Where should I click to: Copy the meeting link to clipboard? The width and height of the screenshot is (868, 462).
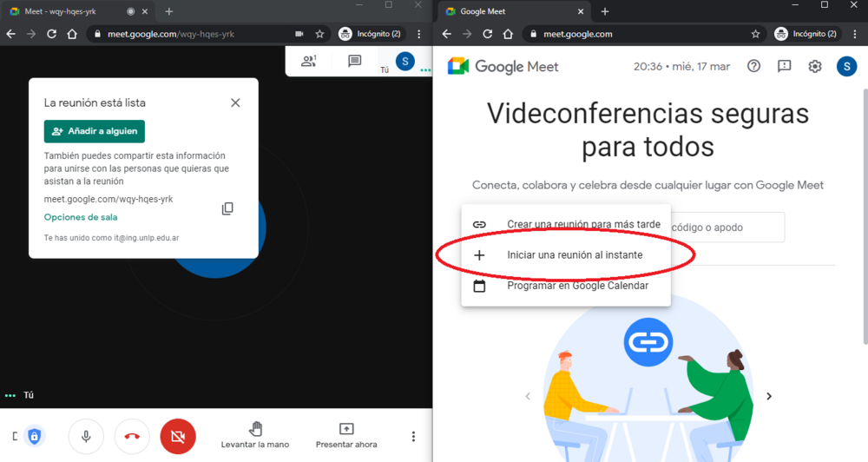pos(227,208)
